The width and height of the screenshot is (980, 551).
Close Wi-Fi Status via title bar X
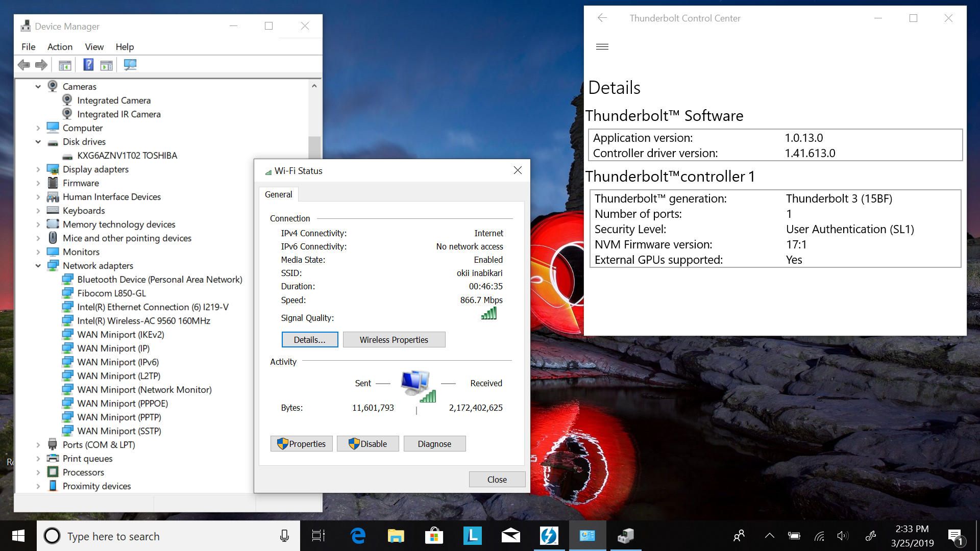point(518,170)
